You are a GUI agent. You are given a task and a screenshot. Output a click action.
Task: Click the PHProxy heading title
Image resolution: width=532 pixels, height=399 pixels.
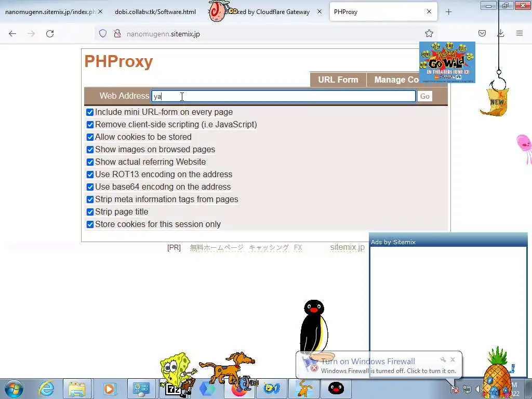pyautogui.click(x=118, y=61)
